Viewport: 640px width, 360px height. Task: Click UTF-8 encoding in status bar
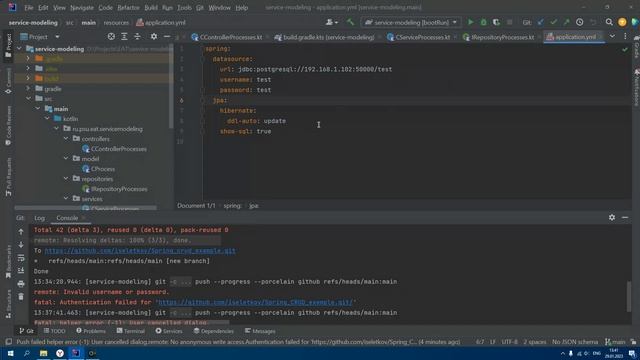coord(509,342)
